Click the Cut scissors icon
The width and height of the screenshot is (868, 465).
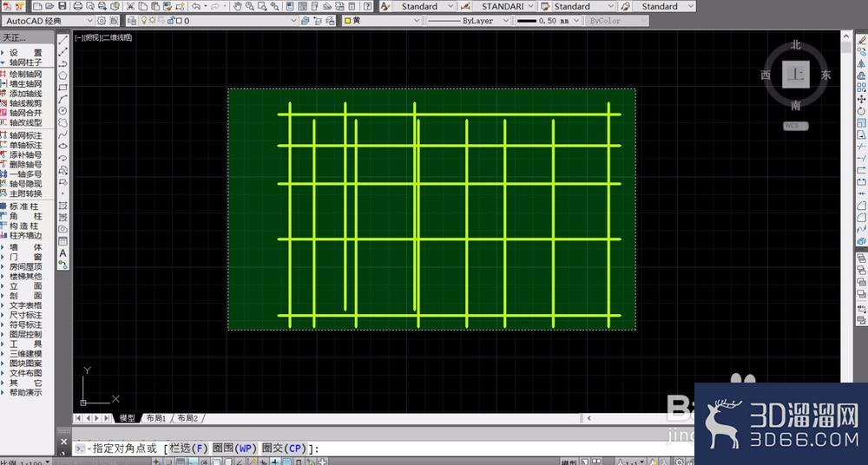click(131, 6)
